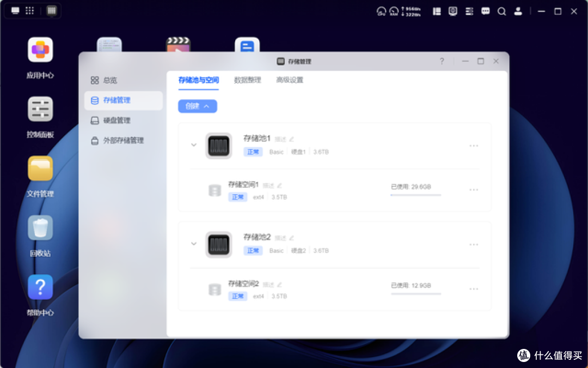Image resolution: width=588 pixels, height=368 pixels.
Task: Switch to the 存储池与空间 tab
Action: click(198, 80)
